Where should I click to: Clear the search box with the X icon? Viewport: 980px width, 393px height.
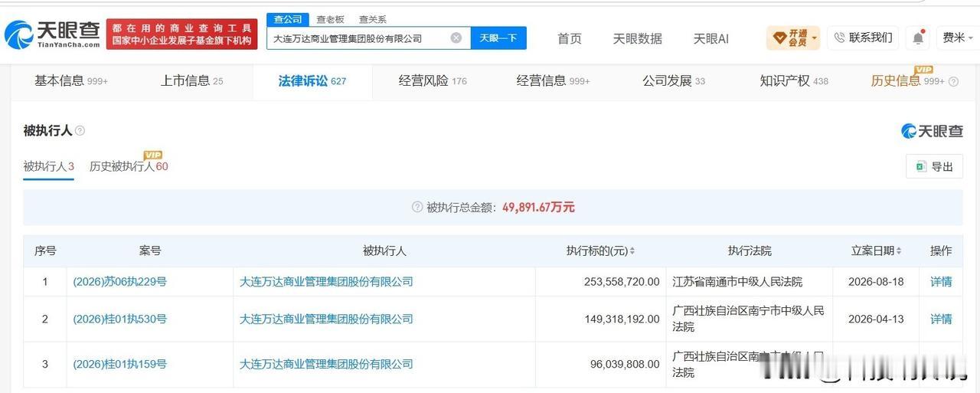point(456,38)
